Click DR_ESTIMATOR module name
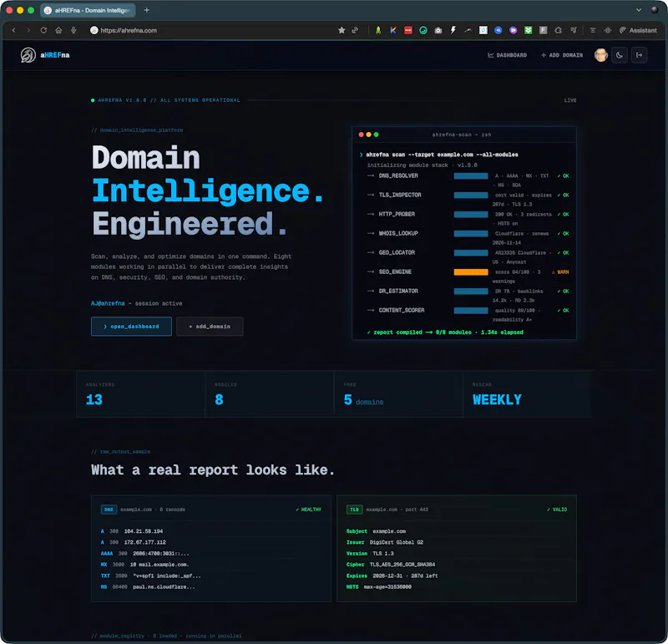This screenshot has height=644, width=668. point(398,292)
